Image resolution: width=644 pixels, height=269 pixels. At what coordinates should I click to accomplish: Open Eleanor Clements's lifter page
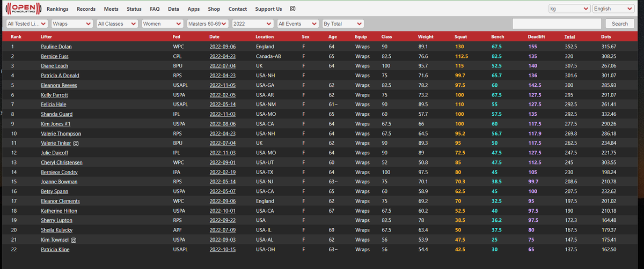coord(60,201)
